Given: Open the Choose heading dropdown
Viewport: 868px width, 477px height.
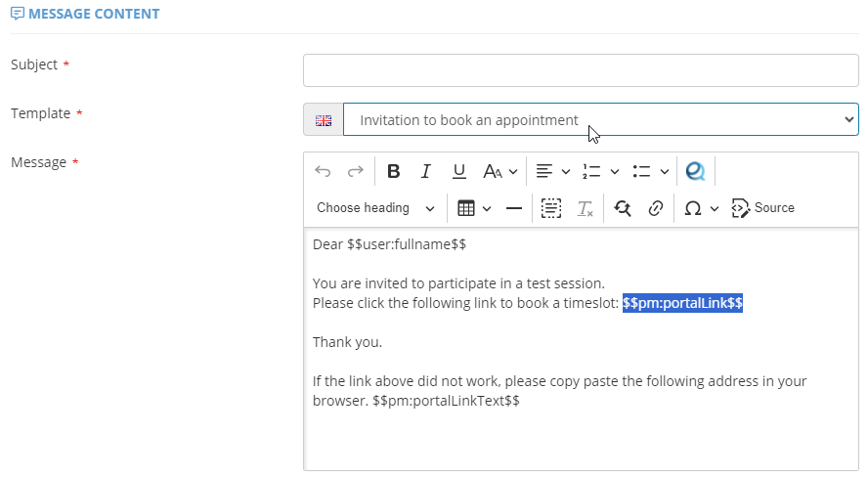Looking at the screenshot, I should click(x=375, y=208).
